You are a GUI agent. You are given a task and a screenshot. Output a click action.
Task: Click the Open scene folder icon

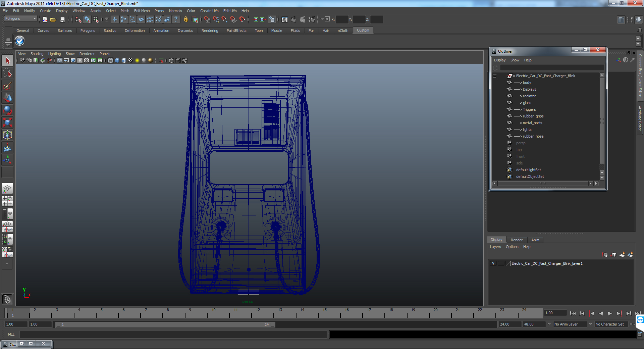[53, 19]
